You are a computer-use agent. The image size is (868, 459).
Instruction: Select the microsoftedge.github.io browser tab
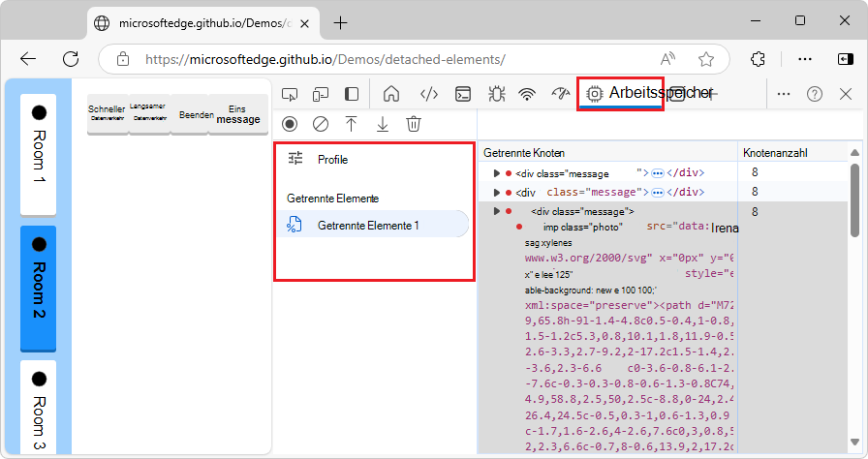click(203, 23)
